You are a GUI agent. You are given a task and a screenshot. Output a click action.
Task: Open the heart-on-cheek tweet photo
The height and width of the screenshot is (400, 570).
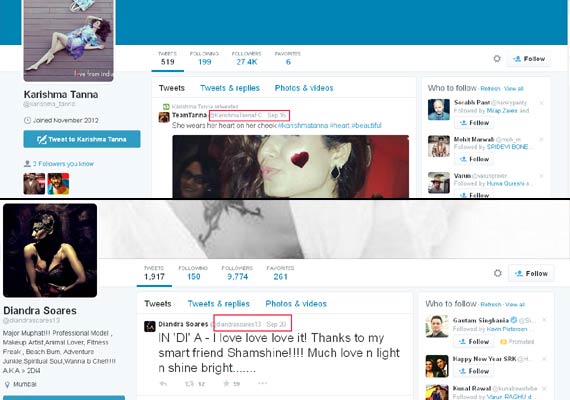pyautogui.click(x=290, y=166)
